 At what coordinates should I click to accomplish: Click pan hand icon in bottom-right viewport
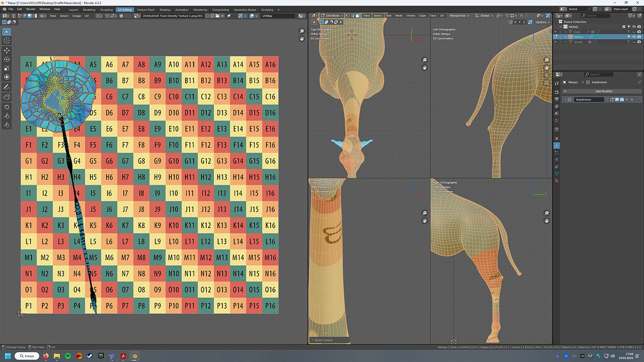click(547, 221)
